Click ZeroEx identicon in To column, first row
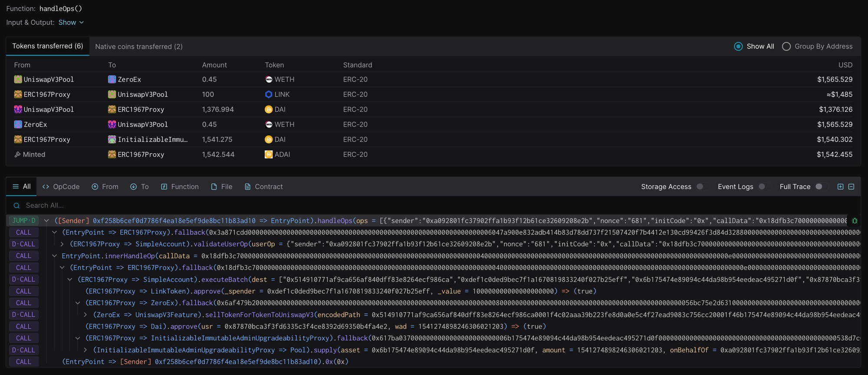Image resolution: width=868 pixels, height=375 pixels. pos(112,80)
